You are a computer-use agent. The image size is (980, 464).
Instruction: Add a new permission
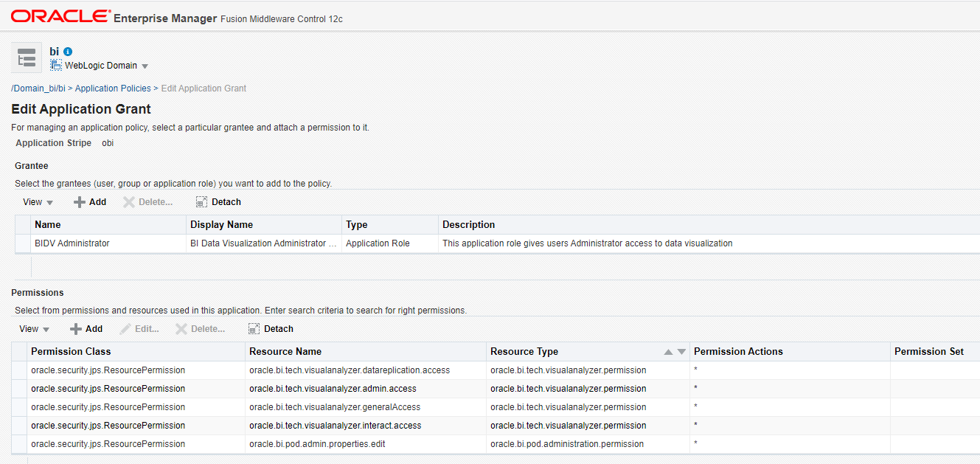point(86,329)
